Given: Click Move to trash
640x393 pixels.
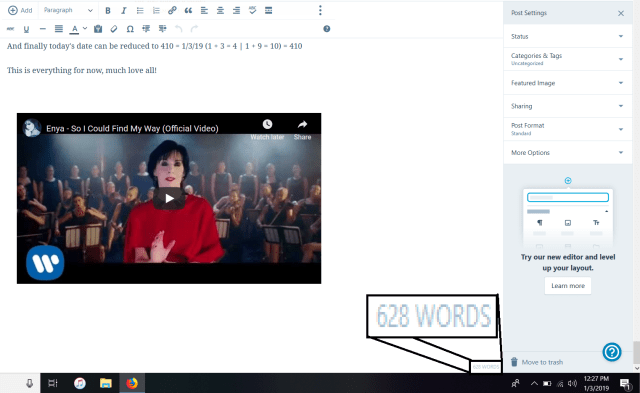Looking at the screenshot, I should [537, 362].
